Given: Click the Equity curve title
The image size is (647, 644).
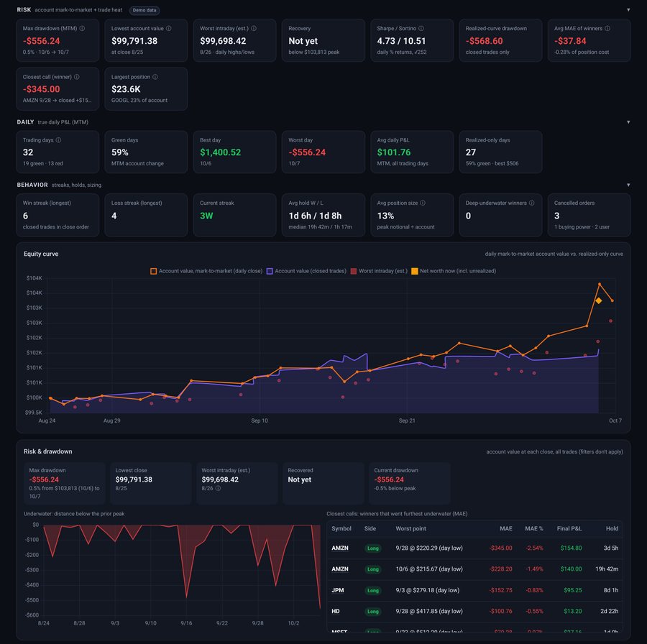Looking at the screenshot, I should click(x=41, y=254).
